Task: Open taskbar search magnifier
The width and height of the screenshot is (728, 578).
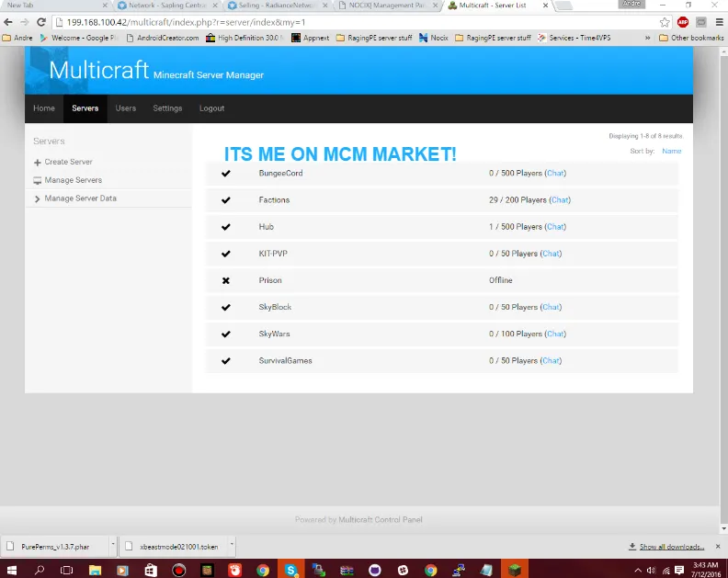Action: [40, 570]
